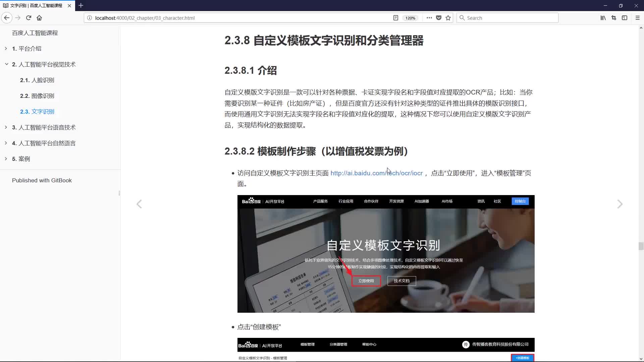Screen dimensions: 644x362
Task: Click the extensions puzzle icon
Action: 614,18
